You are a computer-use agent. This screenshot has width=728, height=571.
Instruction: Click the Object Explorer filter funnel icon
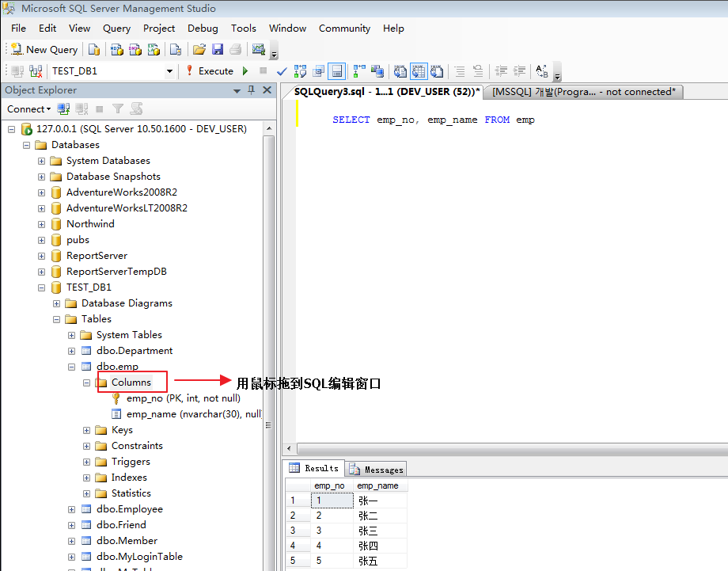pyautogui.click(x=118, y=109)
